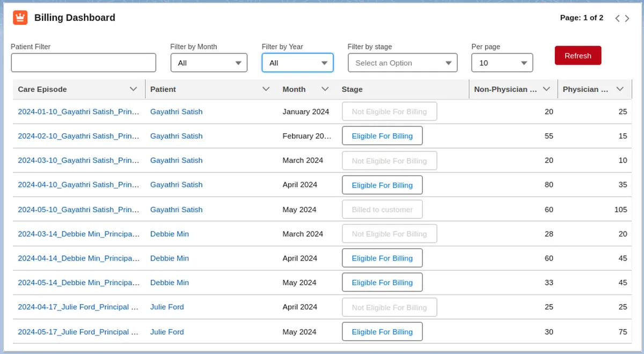Click the Billing Dashboard title text

75,18
